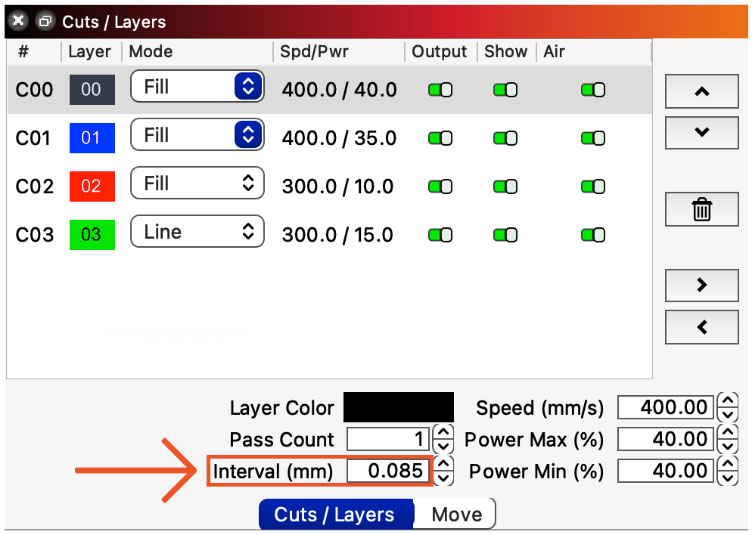This screenshot has height=535, width=754.
Task: Click the Speed (mm/s) field showing 400.00
Action: 666,407
